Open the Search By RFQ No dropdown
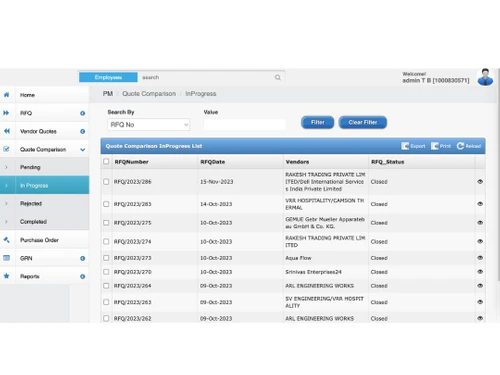Screen dimensions: 500x375 tap(149, 125)
